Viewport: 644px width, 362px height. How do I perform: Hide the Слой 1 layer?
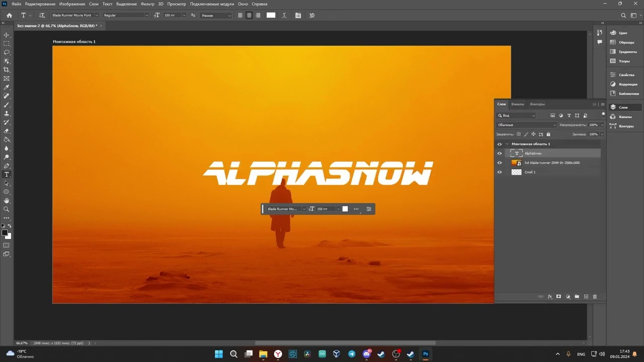(500, 172)
